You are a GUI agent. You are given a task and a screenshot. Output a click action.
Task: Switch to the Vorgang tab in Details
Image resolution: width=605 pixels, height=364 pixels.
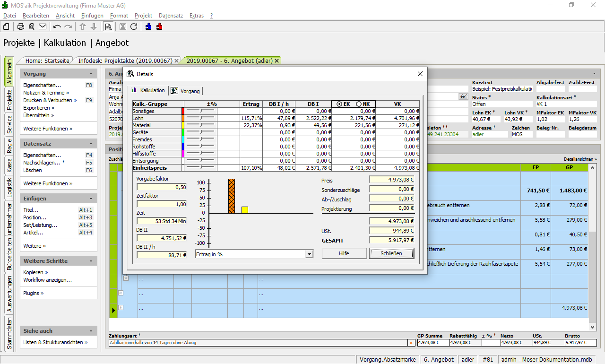pyautogui.click(x=185, y=91)
